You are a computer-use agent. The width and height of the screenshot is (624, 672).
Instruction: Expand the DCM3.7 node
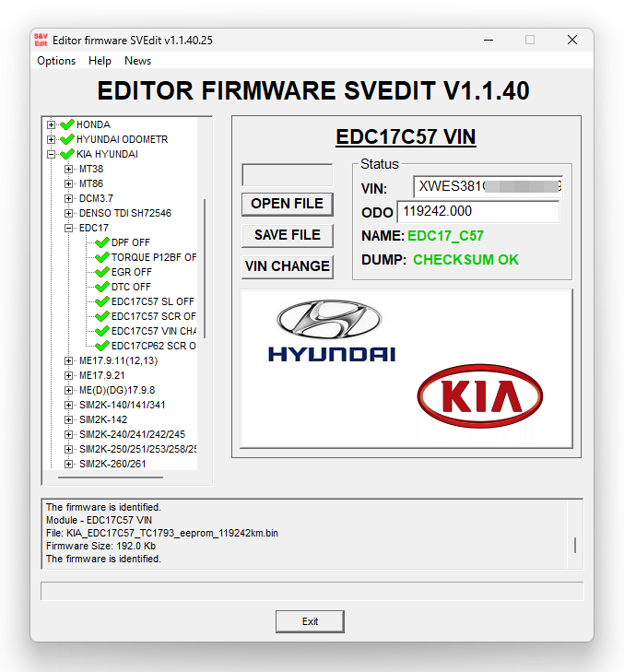(x=68, y=198)
